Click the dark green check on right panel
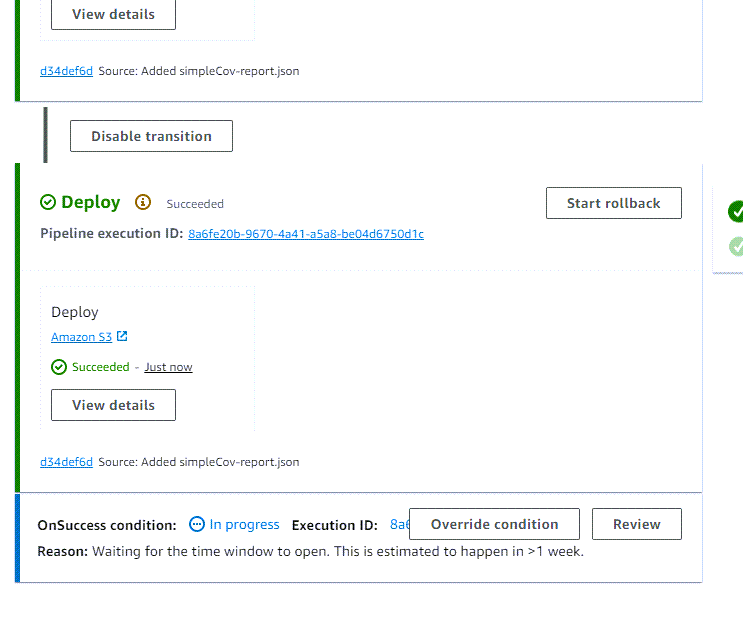The image size is (743, 620). click(x=736, y=211)
